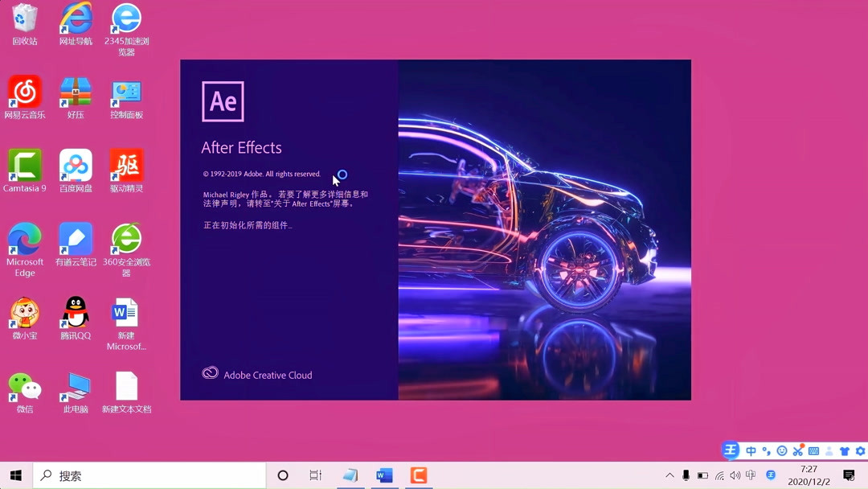The image size is (868, 489).
Task: Launch Tencent QQ
Action: pyautogui.click(x=75, y=314)
